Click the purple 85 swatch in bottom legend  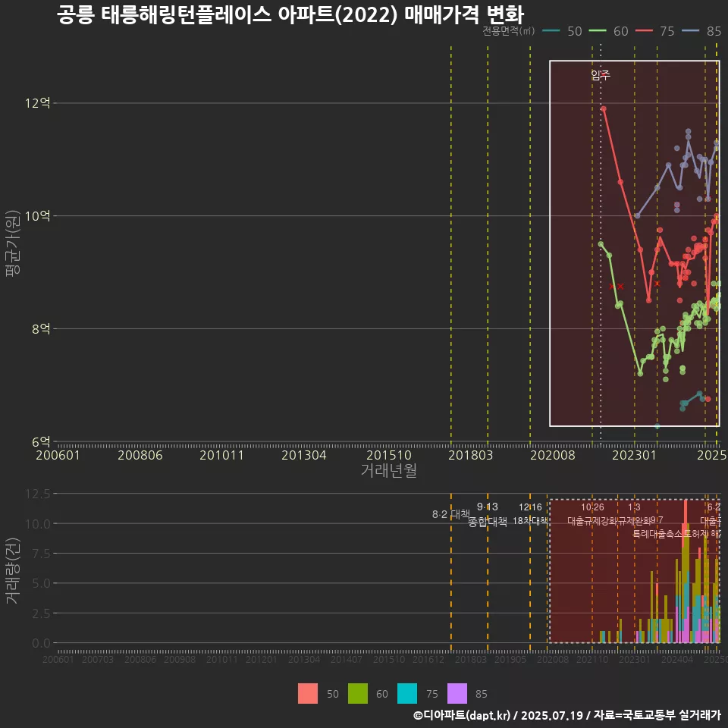(x=457, y=694)
